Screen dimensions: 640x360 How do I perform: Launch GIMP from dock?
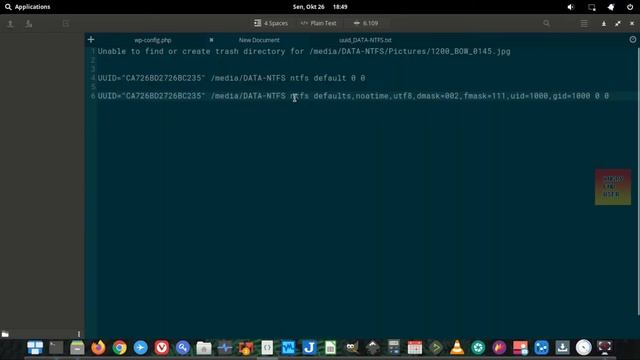point(351,348)
